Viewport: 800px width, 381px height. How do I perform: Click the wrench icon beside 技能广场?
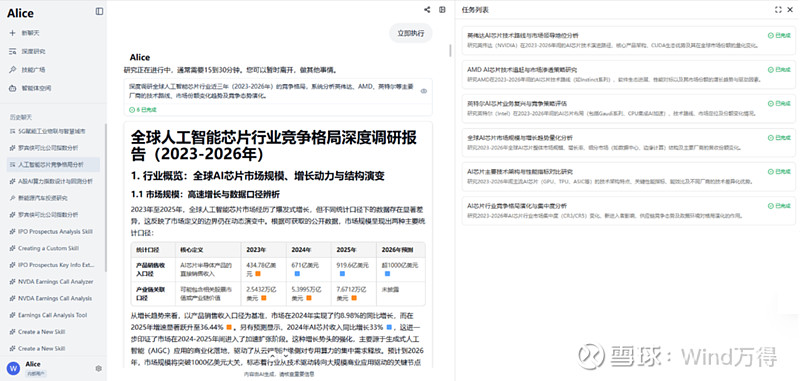click(12, 69)
